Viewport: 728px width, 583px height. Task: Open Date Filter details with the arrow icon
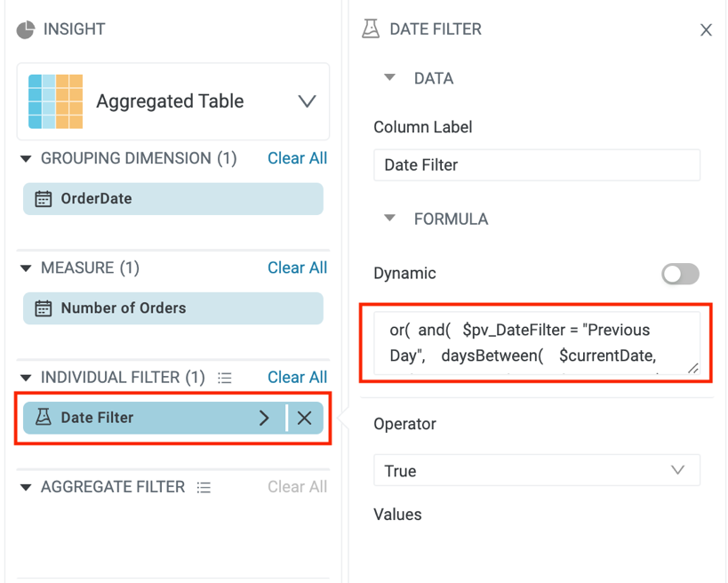click(x=264, y=418)
